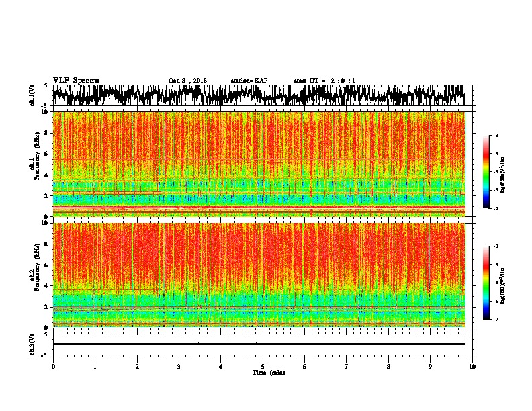The image size is (532, 411).
Task: Click the strong red horizontal band in ch.1 spectrogram
Action: (259, 207)
